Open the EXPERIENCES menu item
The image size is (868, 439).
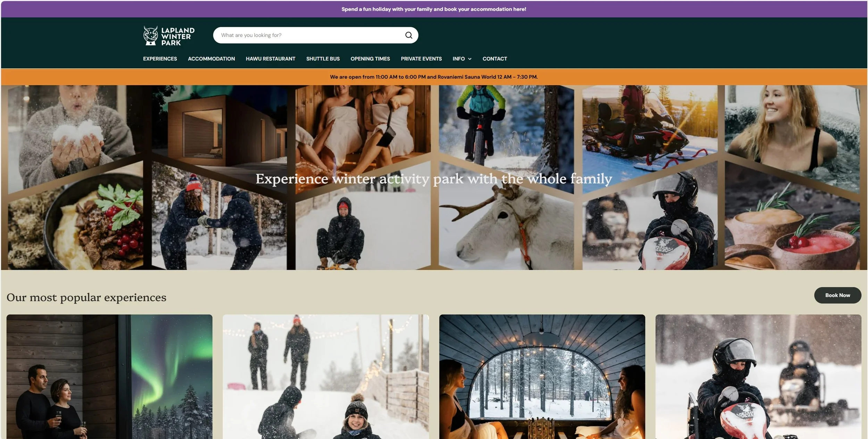click(x=160, y=59)
